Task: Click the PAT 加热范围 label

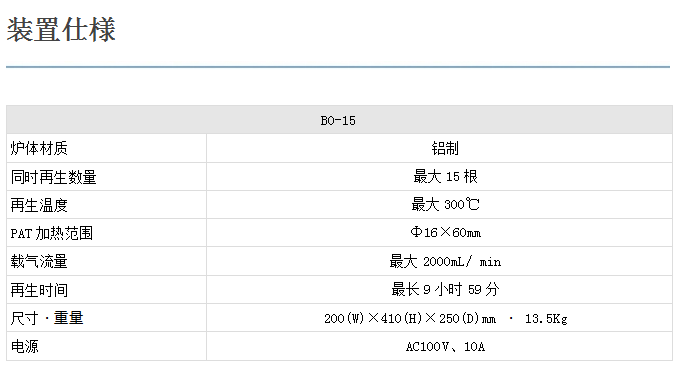Action: coord(52,233)
